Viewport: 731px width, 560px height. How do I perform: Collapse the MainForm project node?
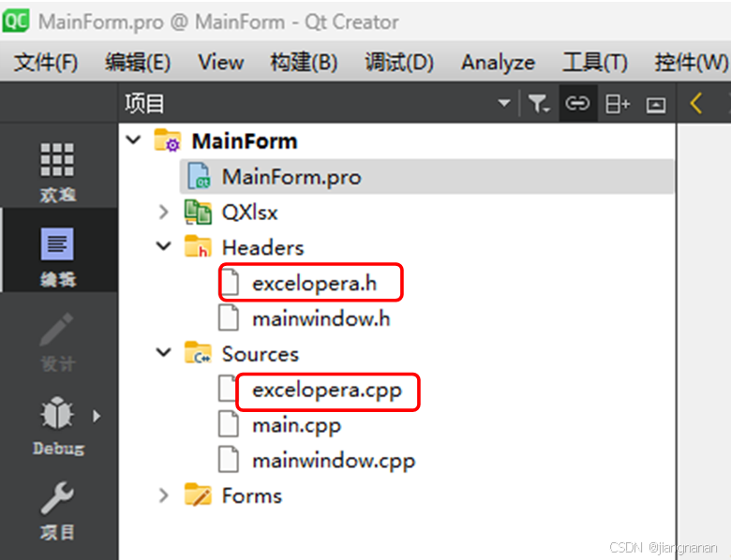[x=134, y=140]
